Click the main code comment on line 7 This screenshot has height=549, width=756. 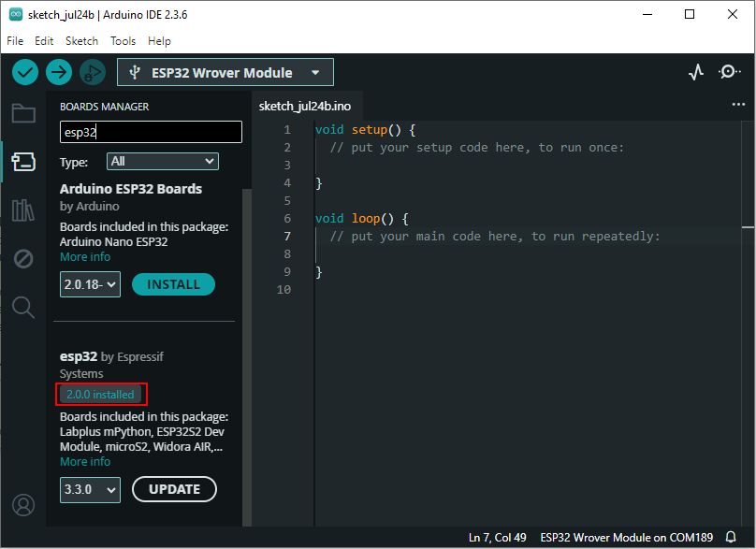pyautogui.click(x=495, y=237)
